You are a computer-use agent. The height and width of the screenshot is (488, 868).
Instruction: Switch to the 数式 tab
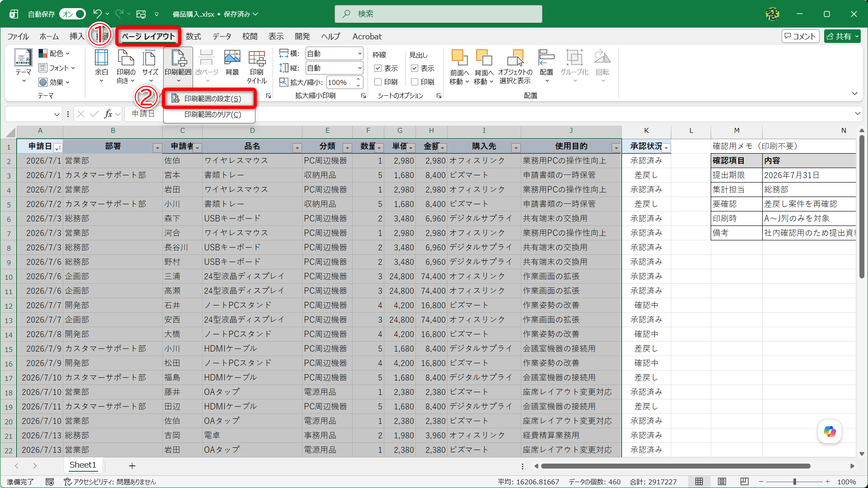[193, 37]
